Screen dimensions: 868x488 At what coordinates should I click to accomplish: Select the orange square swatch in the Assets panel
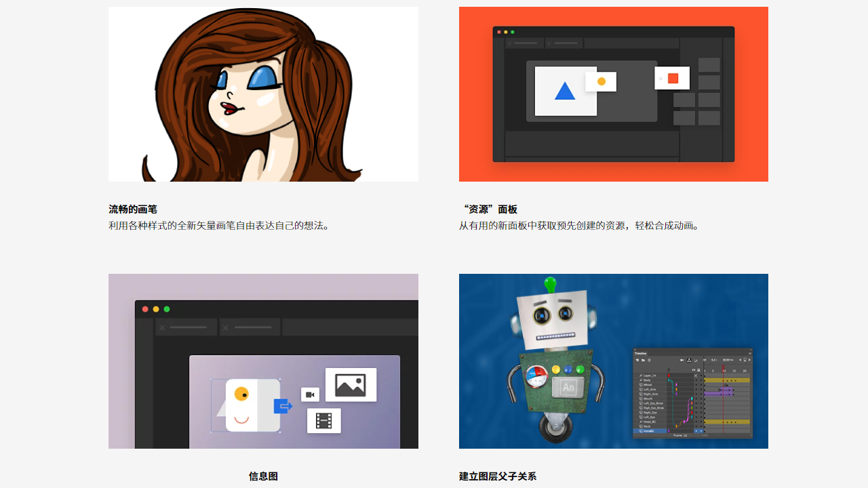point(672,77)
